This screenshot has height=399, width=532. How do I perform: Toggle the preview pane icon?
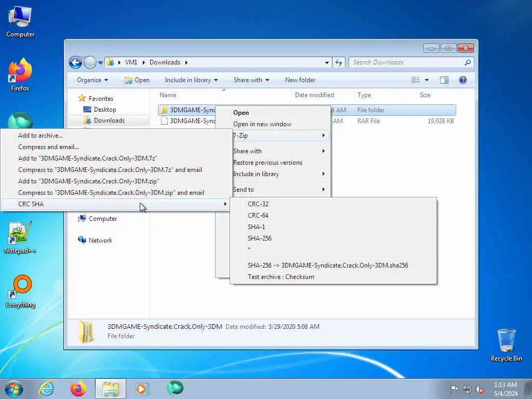point(444,80)
